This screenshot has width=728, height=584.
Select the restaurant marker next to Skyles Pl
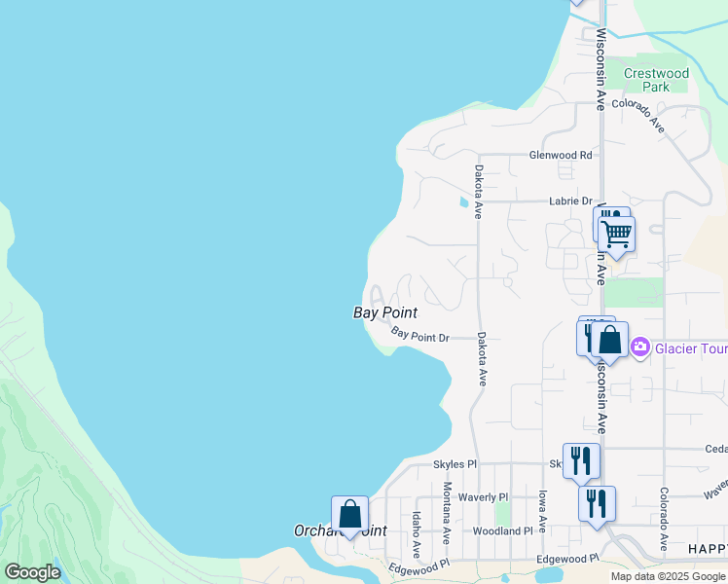[581, 461]
